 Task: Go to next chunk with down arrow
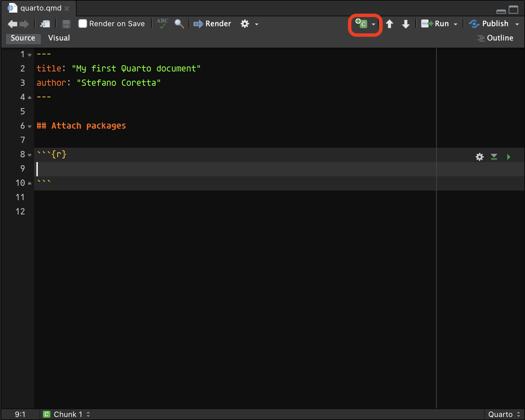[405, 24]
